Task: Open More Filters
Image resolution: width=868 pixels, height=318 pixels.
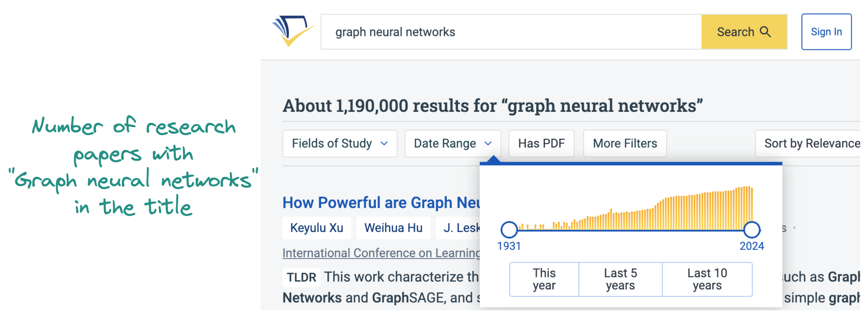Action: (x=625, y=143)
